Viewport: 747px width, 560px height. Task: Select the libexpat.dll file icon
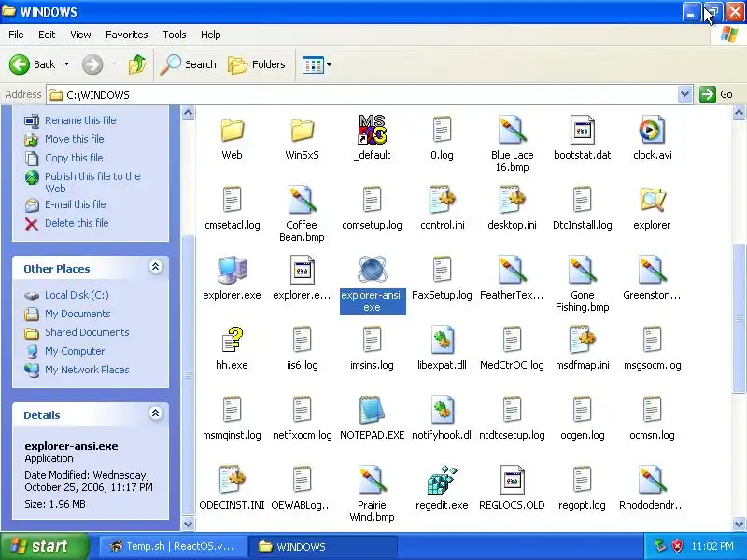(x=442, y=340)
